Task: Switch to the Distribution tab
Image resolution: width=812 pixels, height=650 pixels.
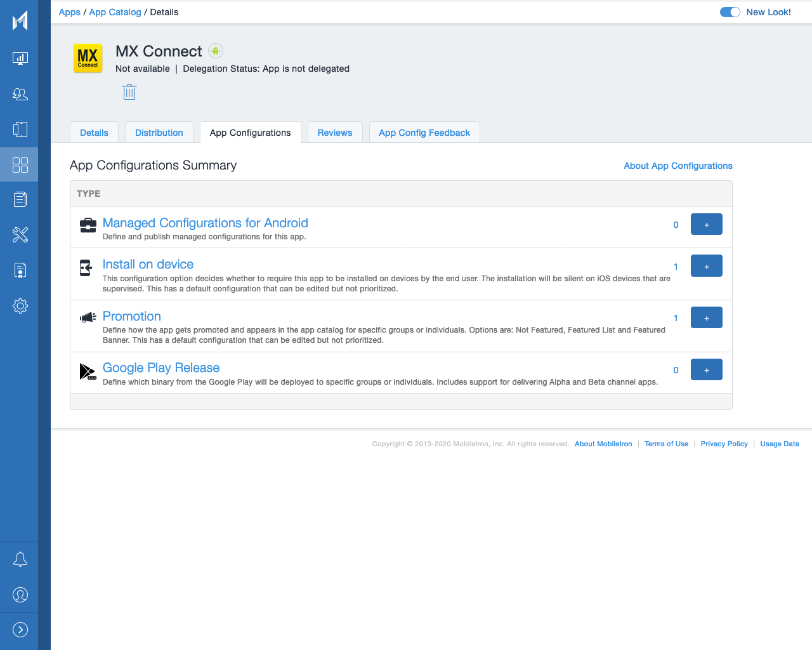Action: [x=159, y=132]
